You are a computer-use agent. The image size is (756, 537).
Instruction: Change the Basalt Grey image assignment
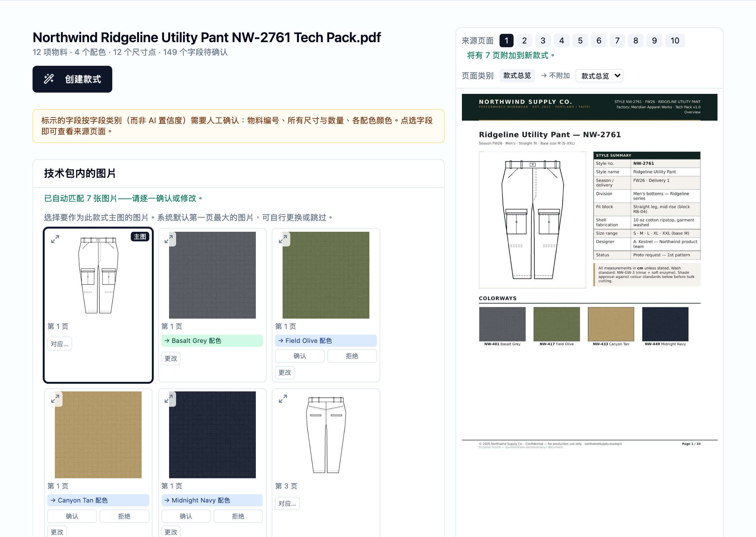171,359
